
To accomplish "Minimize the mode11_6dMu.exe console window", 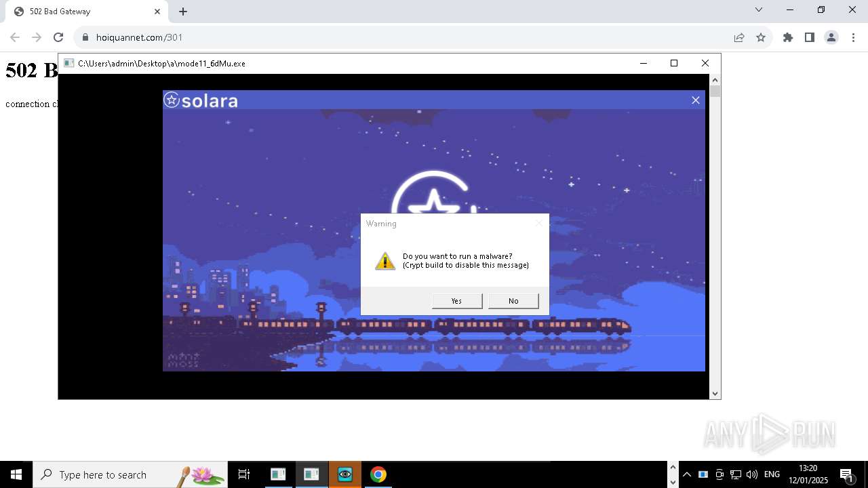I will (643, 63).
